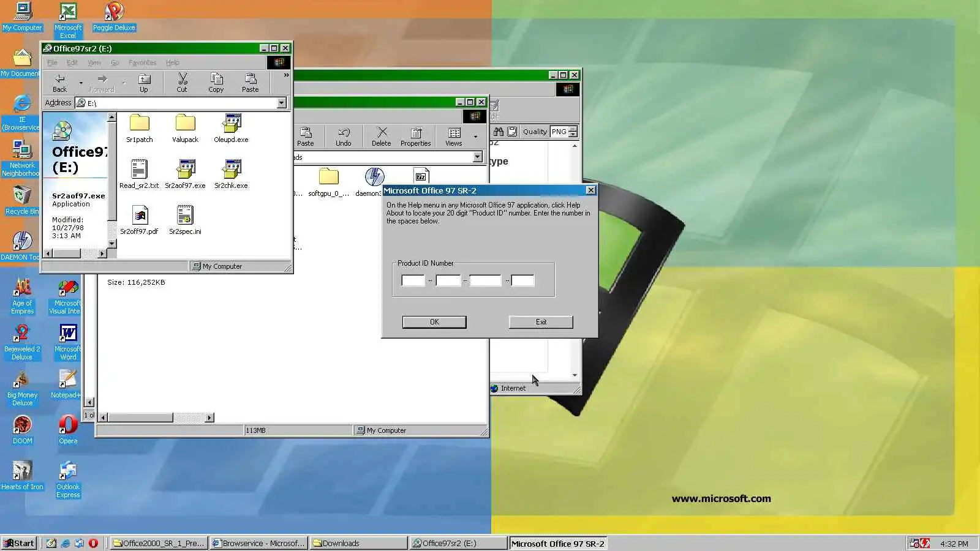Open the Go menu in Office97sr2 window
980x551 pixels.
tap(115, 62)
